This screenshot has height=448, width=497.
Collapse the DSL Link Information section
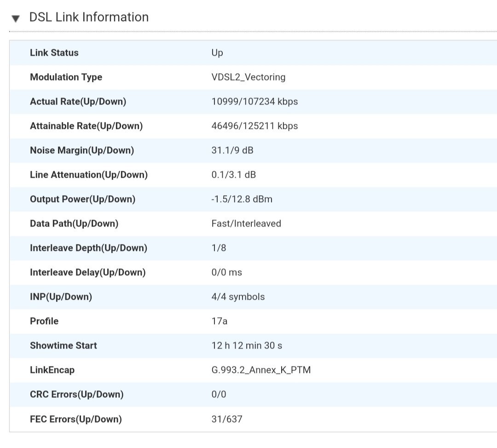(x=16, y=19)
